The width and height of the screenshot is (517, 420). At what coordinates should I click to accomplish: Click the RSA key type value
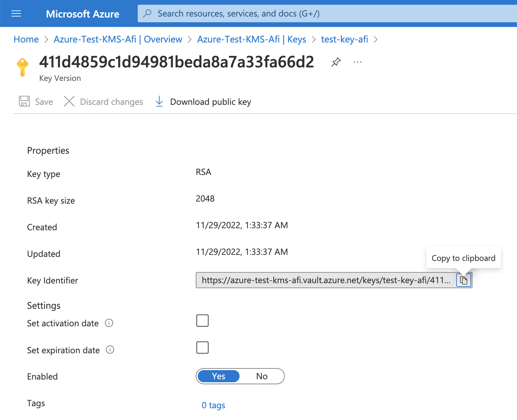(203, 172)
